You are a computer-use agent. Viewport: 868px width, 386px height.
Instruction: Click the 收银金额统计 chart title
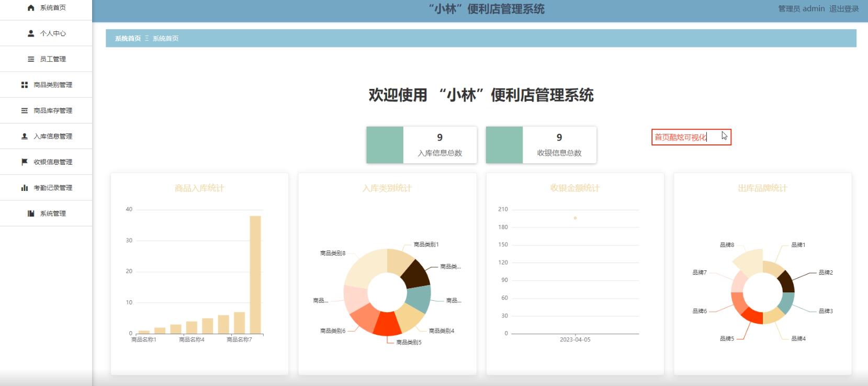coord(575,188)
